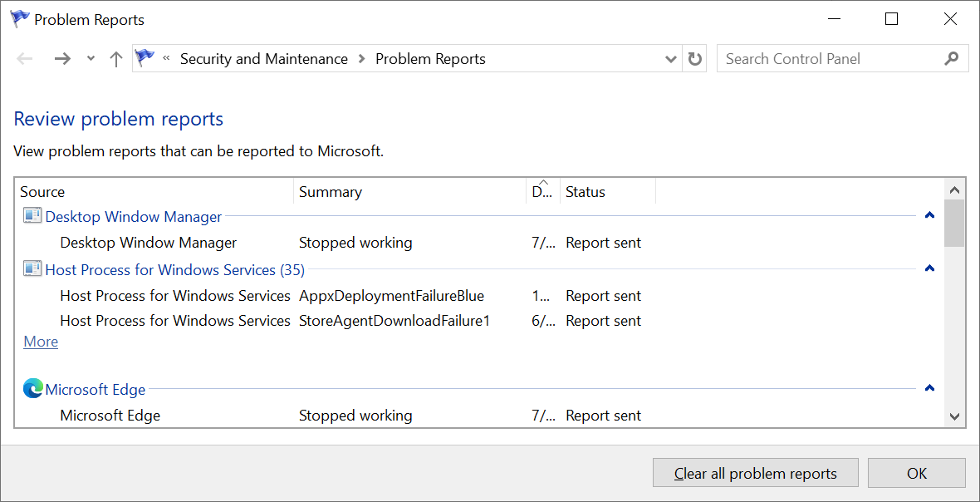Open the address bar history dropdown
Viewport: 980px width, 502px height.
(x=671, y=59)
